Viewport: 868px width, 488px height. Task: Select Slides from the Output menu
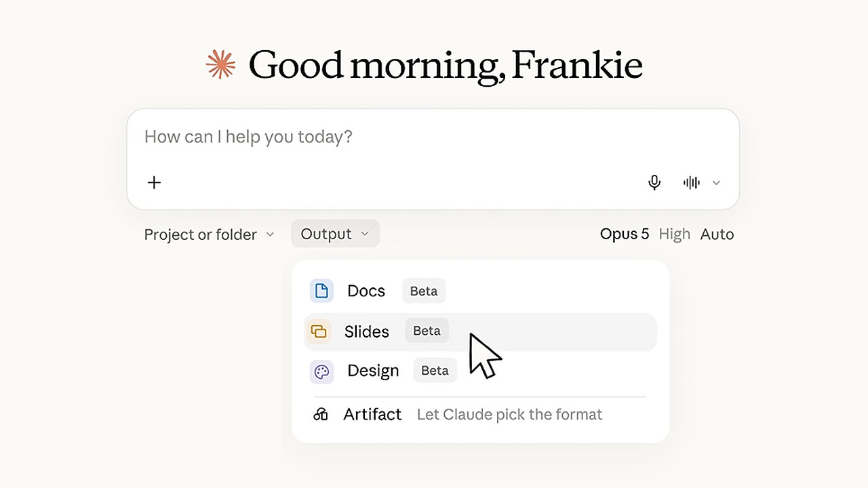480,331
